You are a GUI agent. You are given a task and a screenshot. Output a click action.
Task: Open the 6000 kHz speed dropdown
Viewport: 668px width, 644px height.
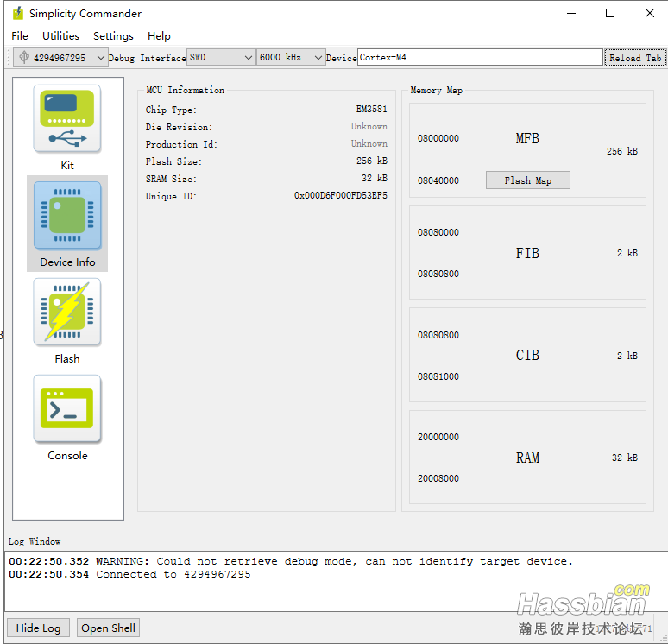point(291,57)
